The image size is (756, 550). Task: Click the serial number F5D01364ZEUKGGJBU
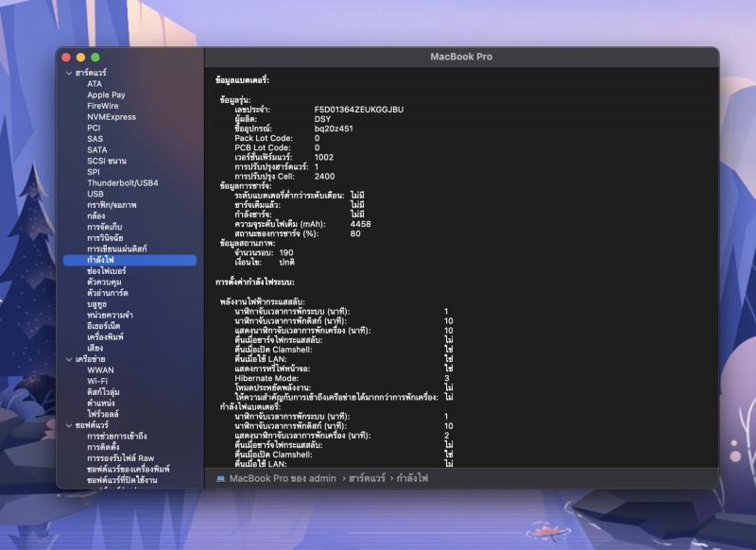[359, 110]
